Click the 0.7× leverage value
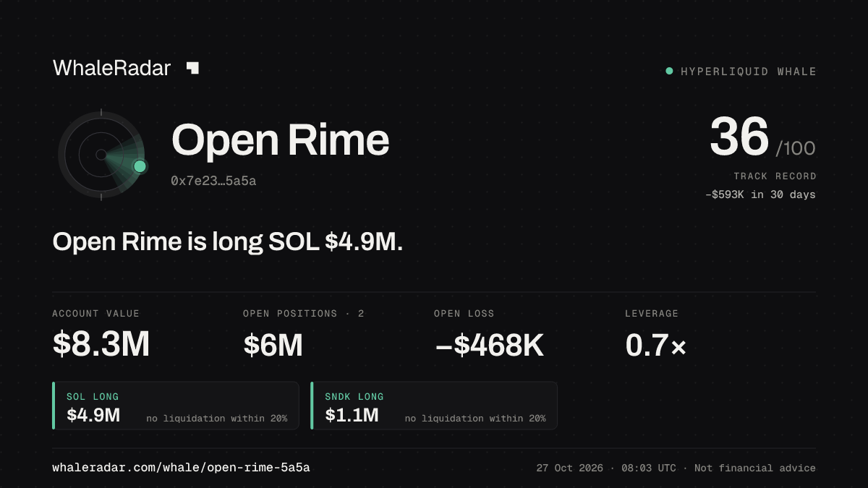This screenshot has height=488, width=868. pos(655,346)
